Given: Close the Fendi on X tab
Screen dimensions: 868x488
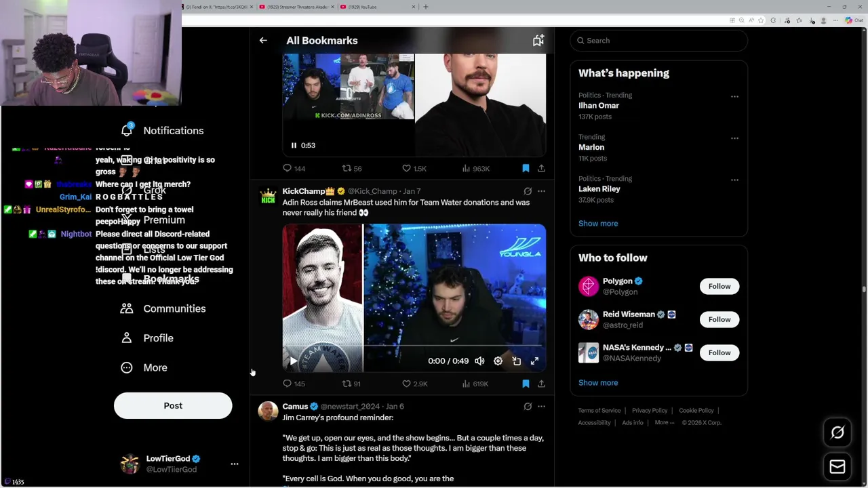Looking at the screenshot, I should coord(252,7).
